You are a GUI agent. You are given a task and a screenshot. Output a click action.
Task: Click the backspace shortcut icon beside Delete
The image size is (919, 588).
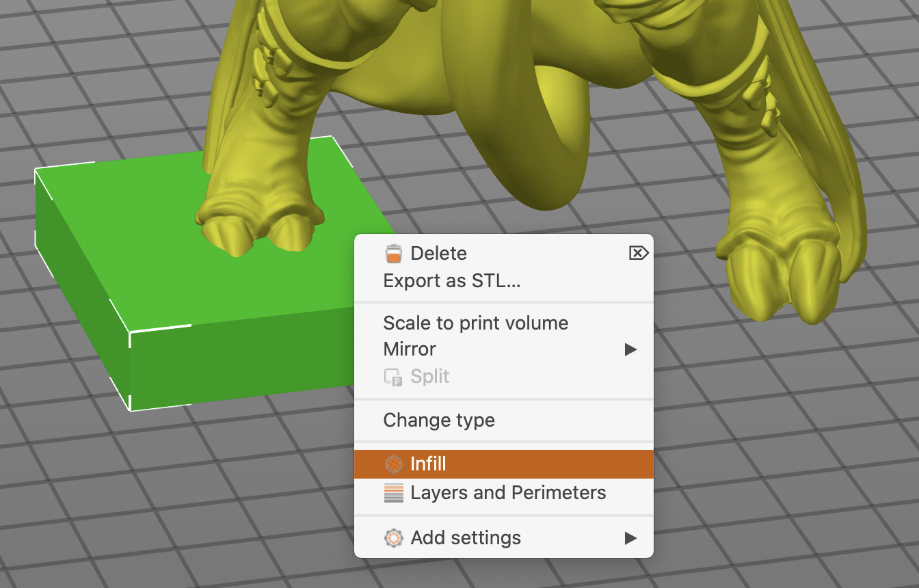638,253
